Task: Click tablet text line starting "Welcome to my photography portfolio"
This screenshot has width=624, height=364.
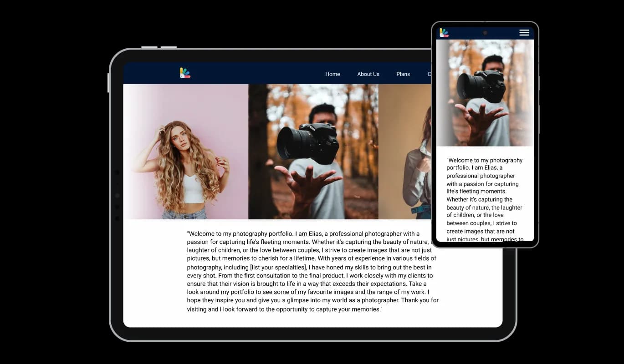Action: [x=303, y=234]
